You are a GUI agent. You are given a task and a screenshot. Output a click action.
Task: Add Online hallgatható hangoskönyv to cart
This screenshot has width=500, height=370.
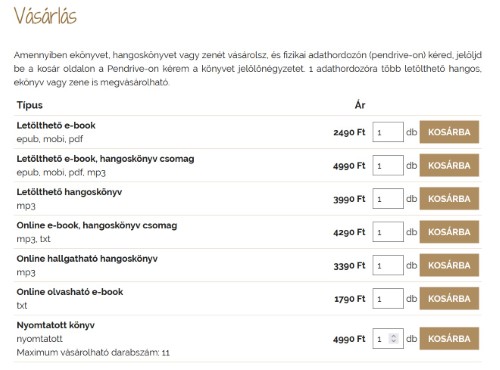[x=449, y=265]
